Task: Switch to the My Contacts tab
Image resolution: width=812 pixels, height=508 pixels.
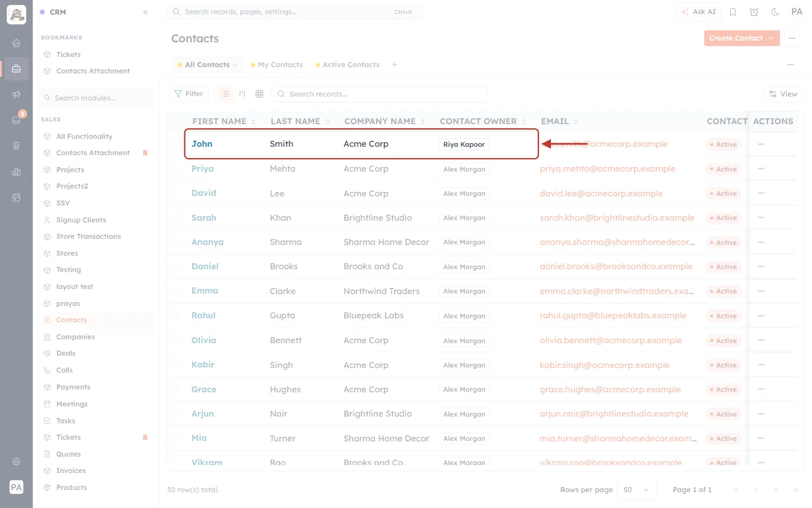Action: coord(276,65)
